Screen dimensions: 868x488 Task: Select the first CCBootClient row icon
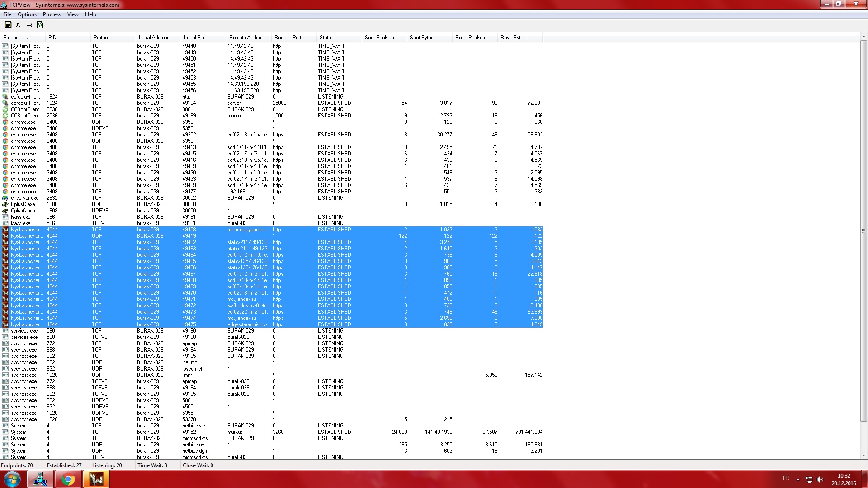[5, 109]
